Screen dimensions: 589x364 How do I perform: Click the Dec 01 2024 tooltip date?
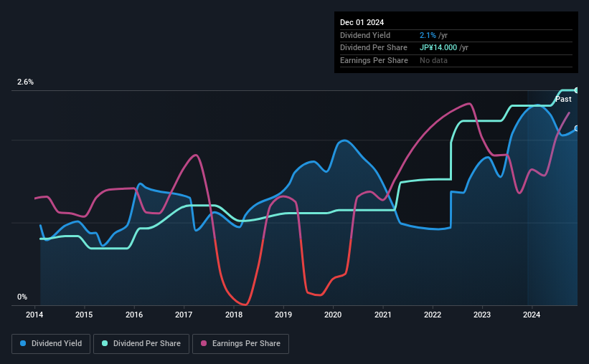[x=362, y=22]
